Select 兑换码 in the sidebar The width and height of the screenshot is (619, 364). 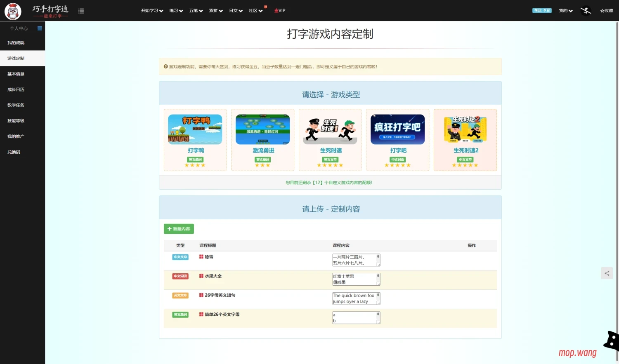[14, 152]
